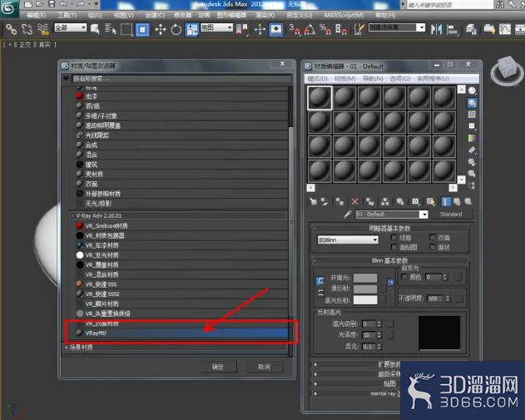Click the Align tool in main toolbar
Screen dimensions: 525x420
coord(453,29)
